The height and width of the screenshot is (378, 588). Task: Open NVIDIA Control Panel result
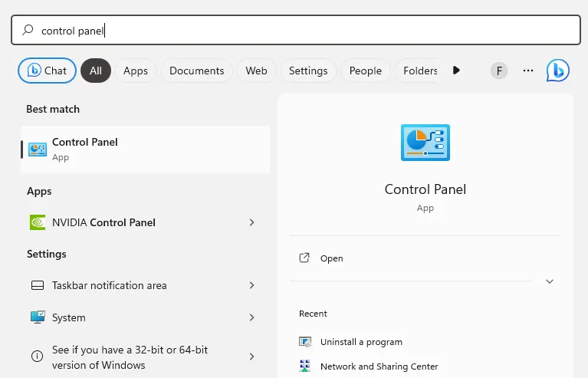point(146,222)
